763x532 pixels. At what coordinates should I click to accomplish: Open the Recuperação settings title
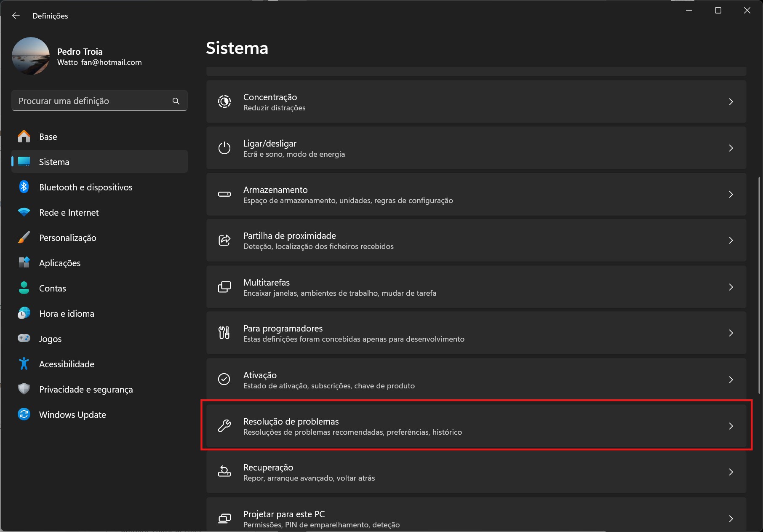pos(268,467)
